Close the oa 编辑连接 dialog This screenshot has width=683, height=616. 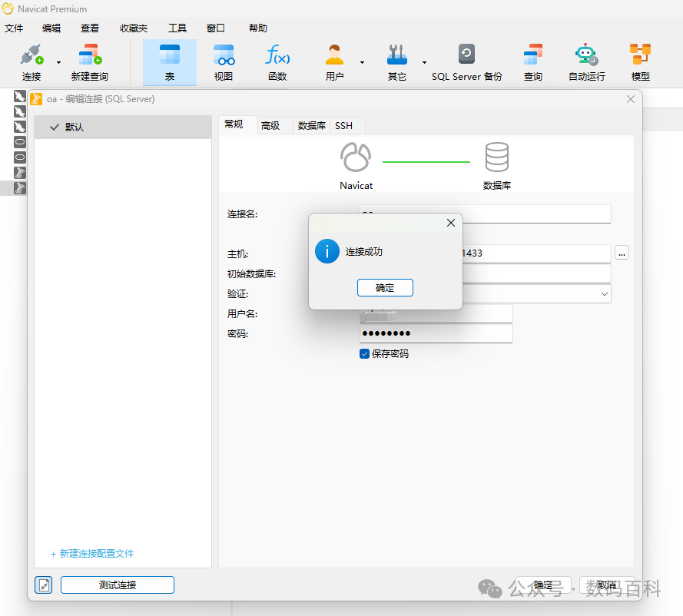click(x=630, y=99)
